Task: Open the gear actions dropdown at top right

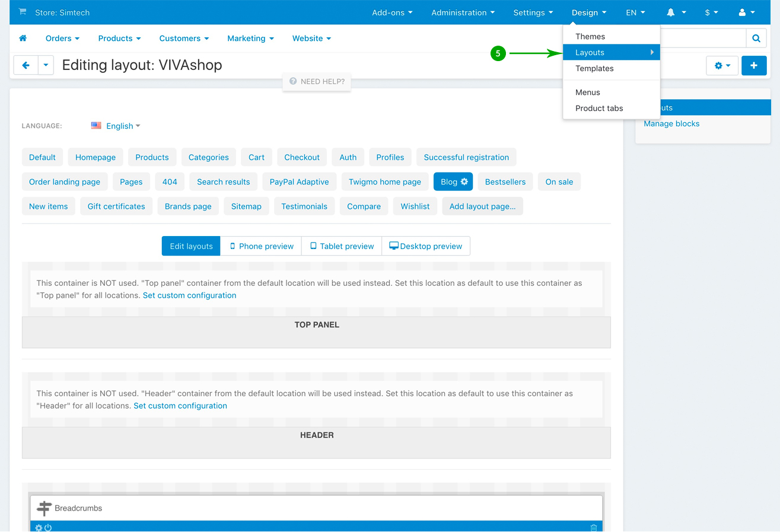Action: 721,65
